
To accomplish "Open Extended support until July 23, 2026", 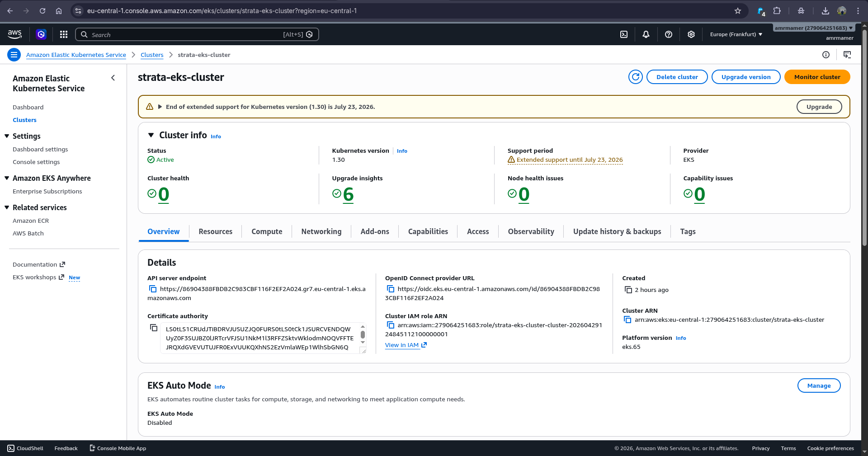I will click(x=570, y=160).
